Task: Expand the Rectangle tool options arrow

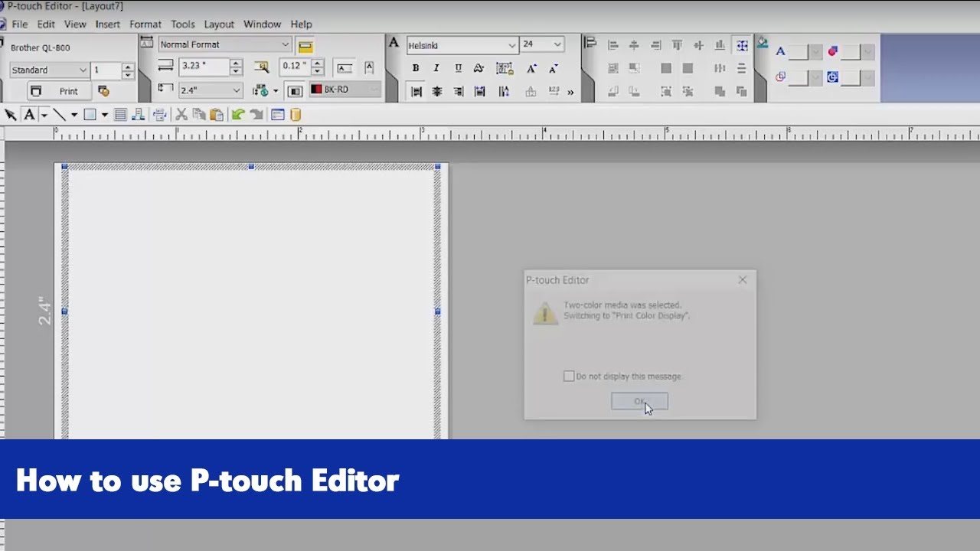Action: (104, 116)
